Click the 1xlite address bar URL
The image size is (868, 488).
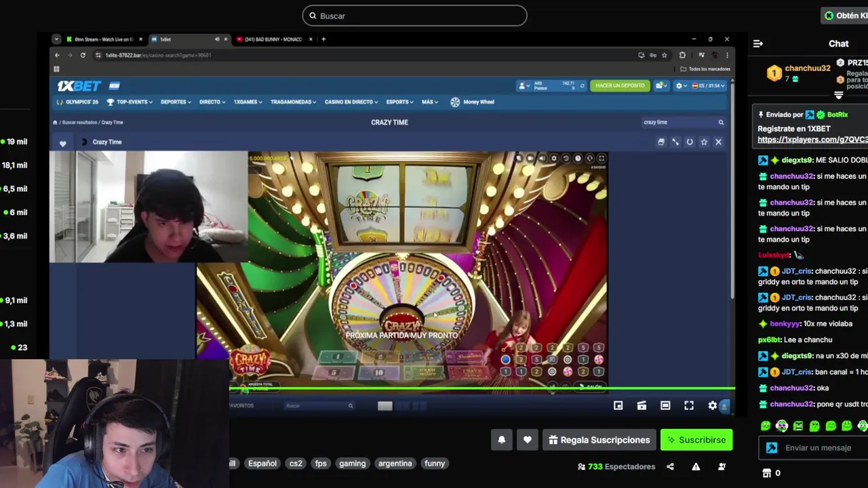pos(158,55)
